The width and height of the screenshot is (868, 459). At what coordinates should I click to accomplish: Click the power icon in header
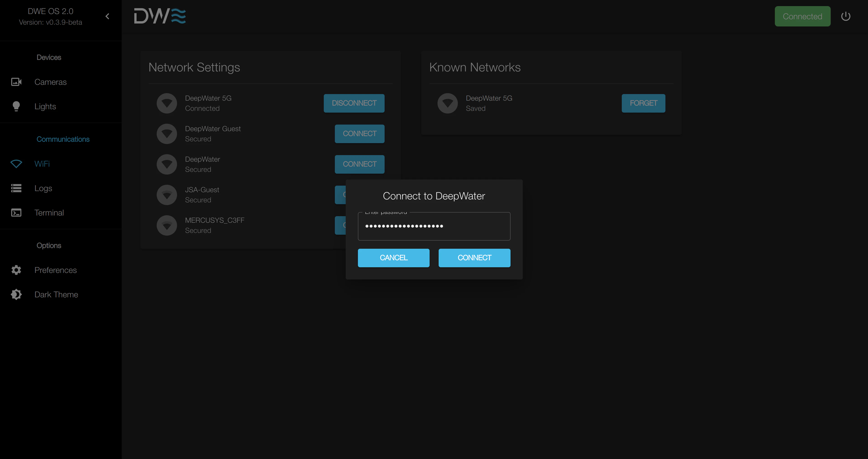tap(845, 16)
